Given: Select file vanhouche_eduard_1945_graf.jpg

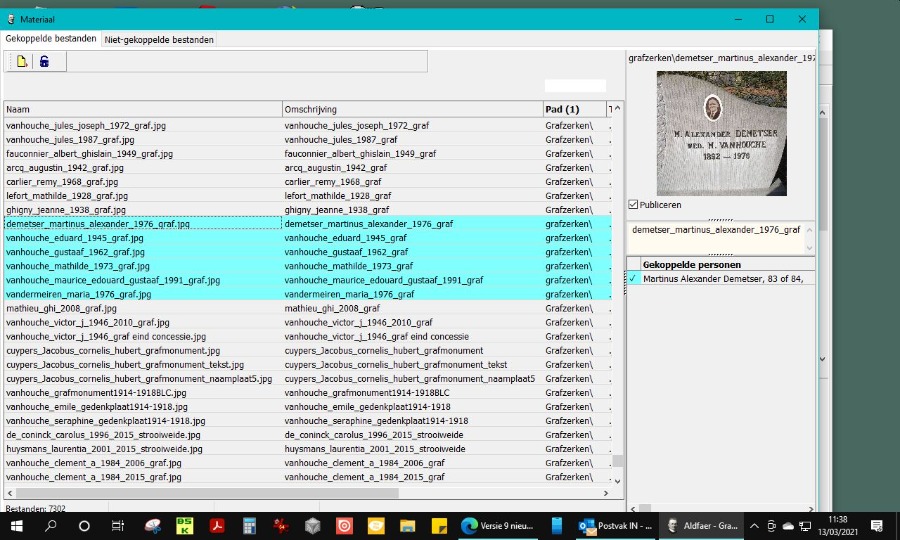Looking at the screenshot, I should (x=75, y=238).
